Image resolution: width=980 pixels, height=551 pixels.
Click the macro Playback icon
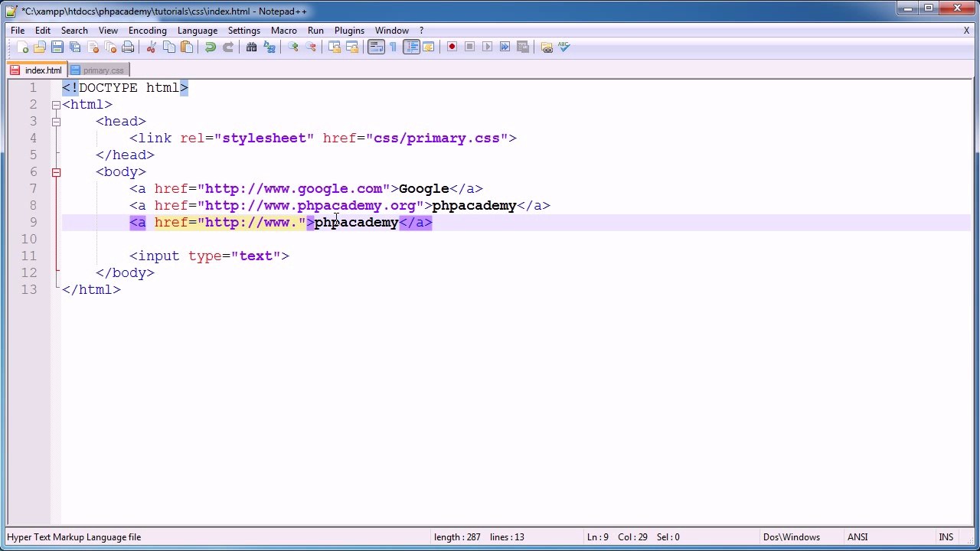488,47
